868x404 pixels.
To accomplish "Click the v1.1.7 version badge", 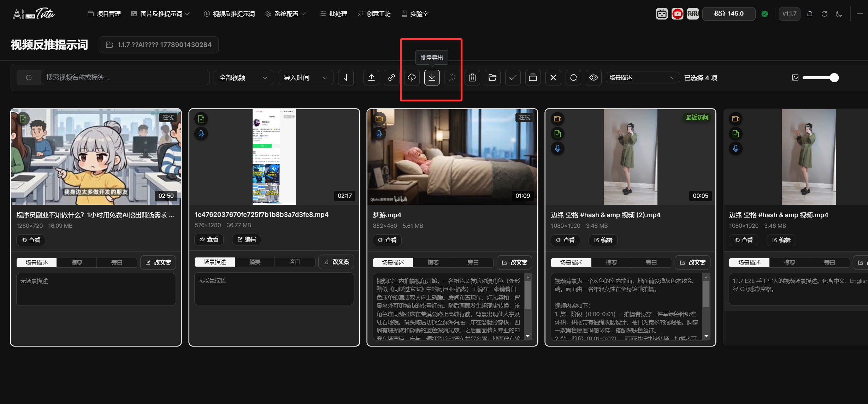I will pyautogui.click(x=790, y=14).
